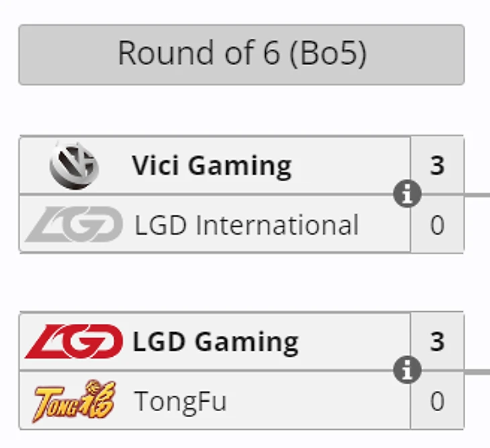Select the LGD Gaming team name
Viewport: 490px width, 448px height.
[x=215, y=342]
